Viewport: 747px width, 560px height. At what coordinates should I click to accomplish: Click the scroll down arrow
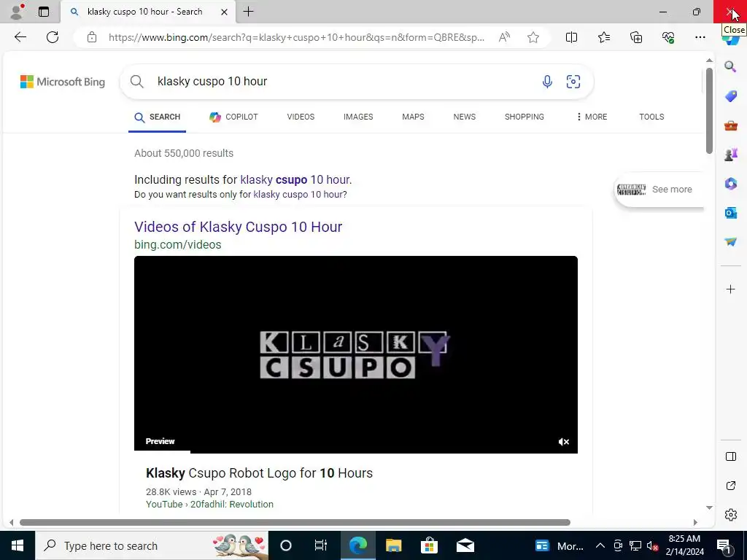click(709, 507)
